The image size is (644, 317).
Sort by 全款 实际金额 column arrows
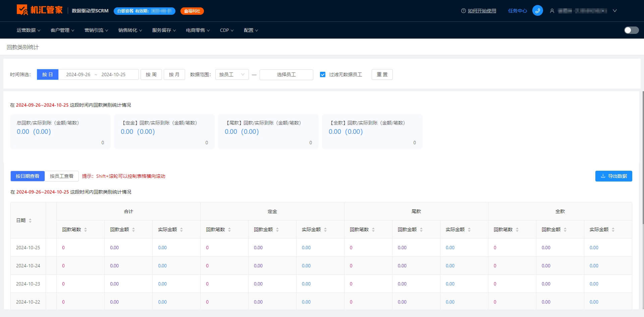click(613, 229)
